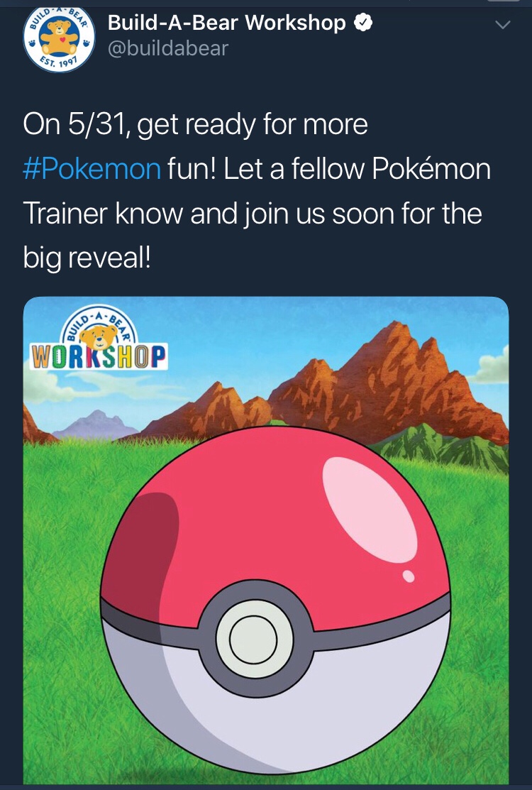Screen dimensions: 532x790
Task: Click the white bottom half of the Poké Ball
Action: click(282, 706)
